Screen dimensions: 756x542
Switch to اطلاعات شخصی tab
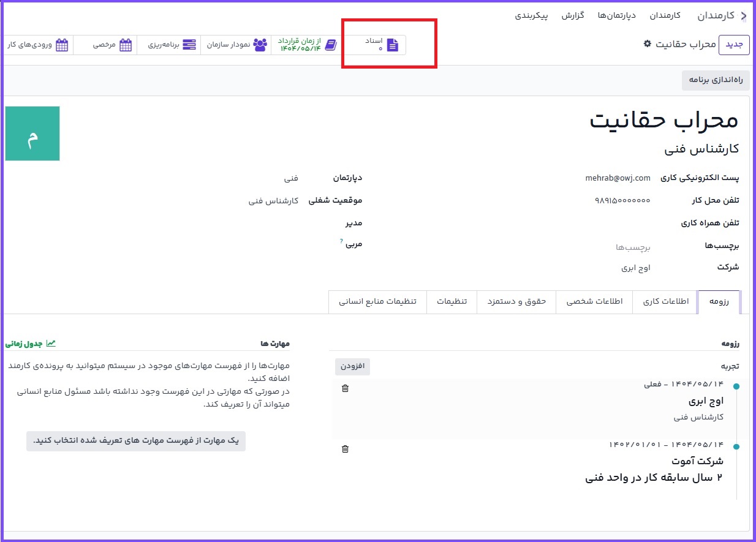pyautogui.click(x=594, y=301)
